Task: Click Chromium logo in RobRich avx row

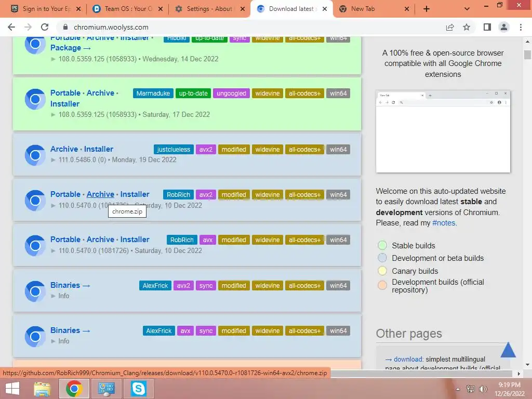Action: [35, 245]
